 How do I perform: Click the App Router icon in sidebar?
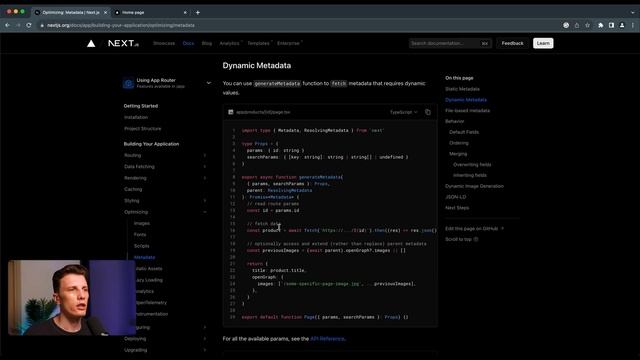(x=128, y=83)
